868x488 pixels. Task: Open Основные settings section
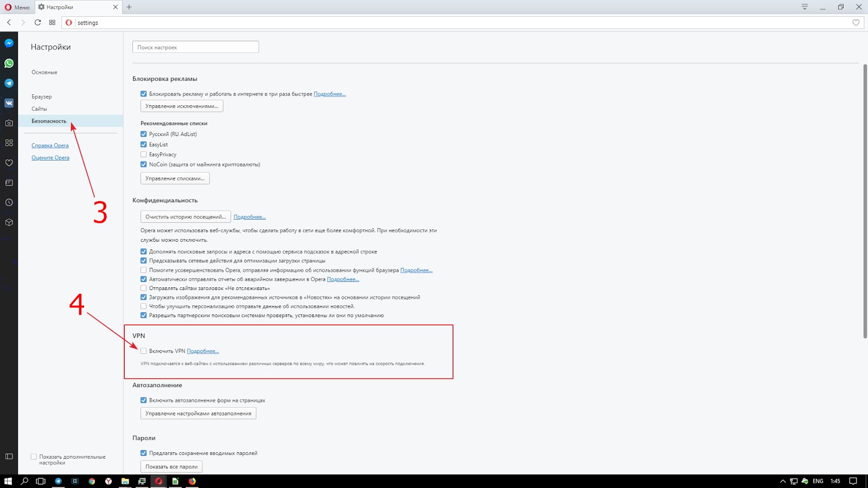[x=44, y=72]
